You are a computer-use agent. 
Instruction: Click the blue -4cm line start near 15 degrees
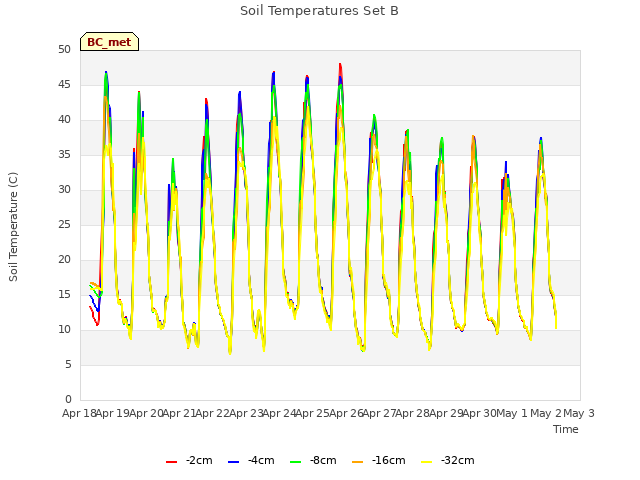(90, 296)
